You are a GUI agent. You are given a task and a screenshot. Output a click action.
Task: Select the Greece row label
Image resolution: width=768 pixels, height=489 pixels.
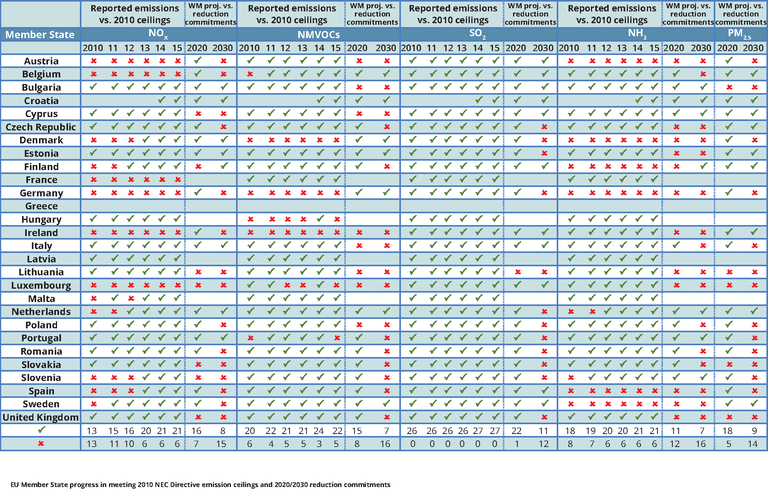[x=42, y=206]
